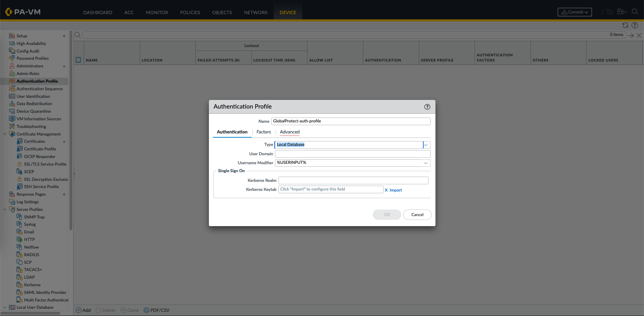Click the Add plus icon at bottom
The width and height of the screenshot is (644, 316).
pyautogui.click(x=79, y=310)
